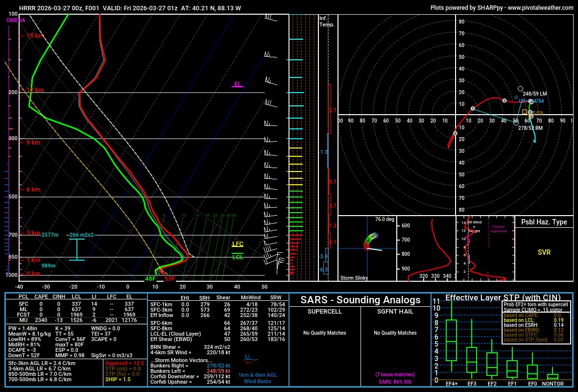Click the 15 km altitude label
The height and width of the screenshot is (392, 578).
pyautogui.click(x=35, y=36)
